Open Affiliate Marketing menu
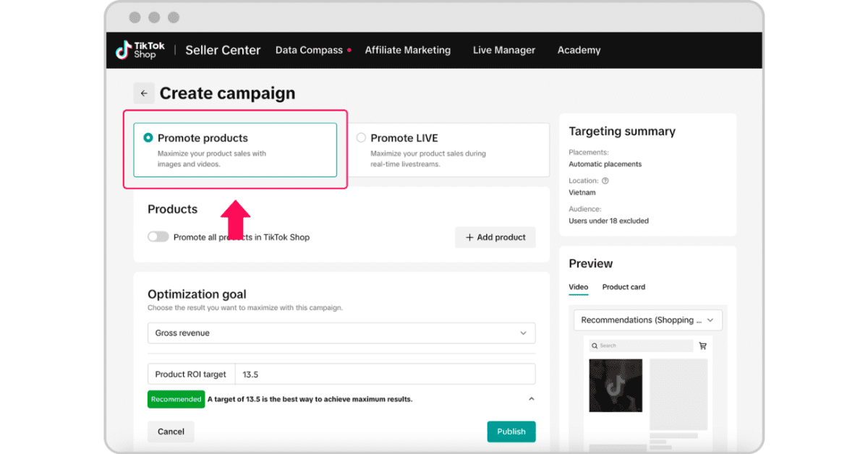Screen dimensions: 868x454 408,50
